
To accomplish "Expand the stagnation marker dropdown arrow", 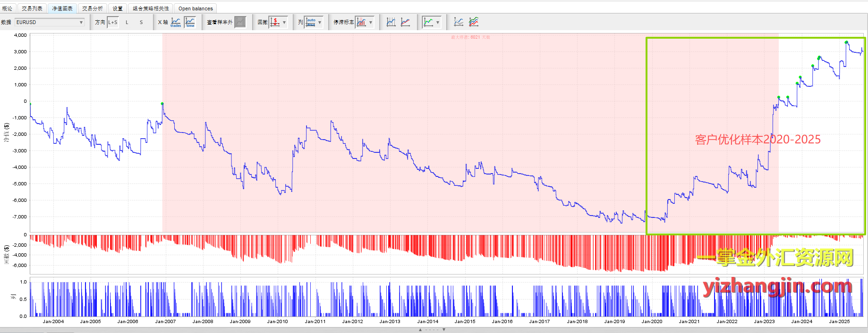I will click(371, 22).
